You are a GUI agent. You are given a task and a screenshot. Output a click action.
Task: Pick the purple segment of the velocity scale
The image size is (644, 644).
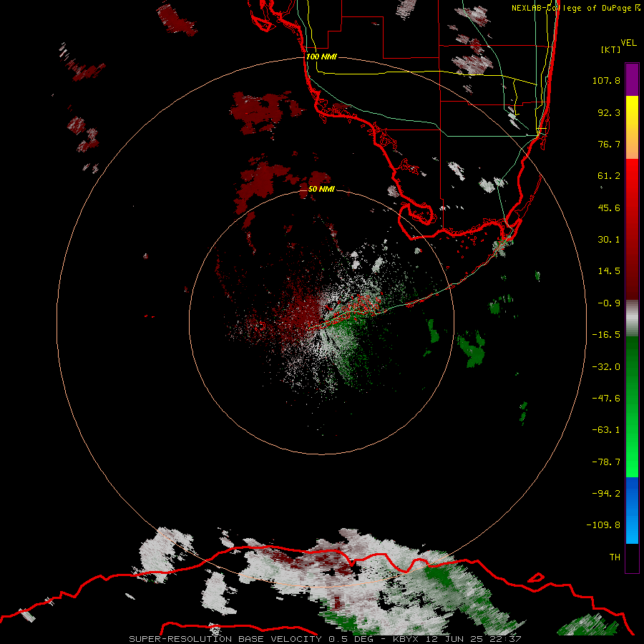click(x=632, y=79)
